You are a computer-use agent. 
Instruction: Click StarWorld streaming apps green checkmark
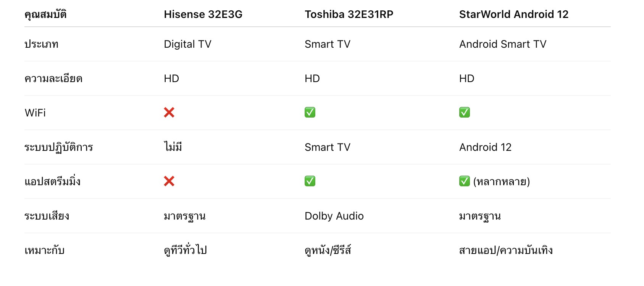465,181
